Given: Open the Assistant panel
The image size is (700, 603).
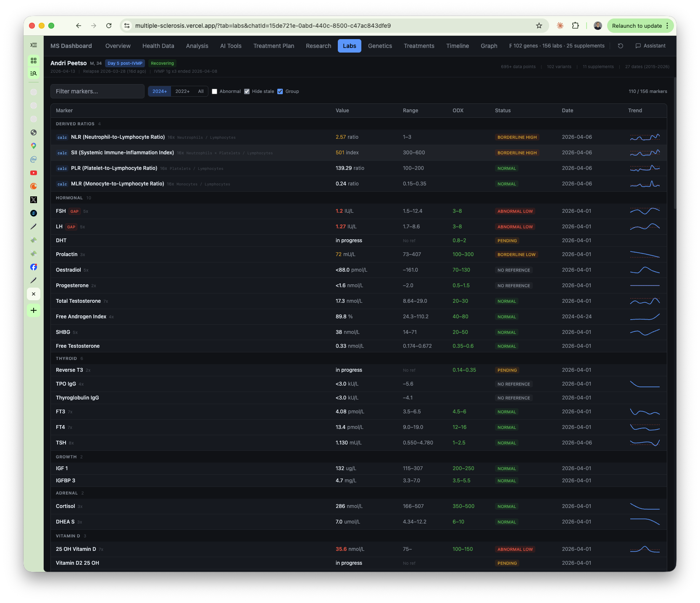Looking at the screenshot, I should point(650,46).
